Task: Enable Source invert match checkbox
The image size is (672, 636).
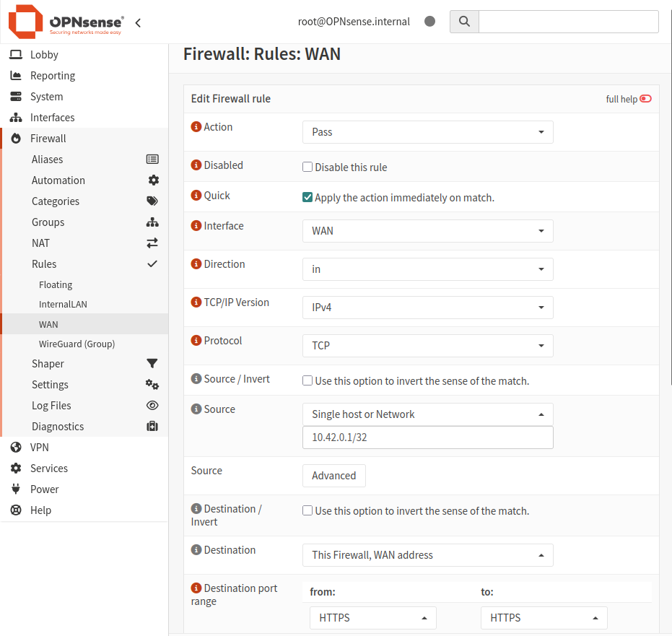Action: (x=307, y=380)
